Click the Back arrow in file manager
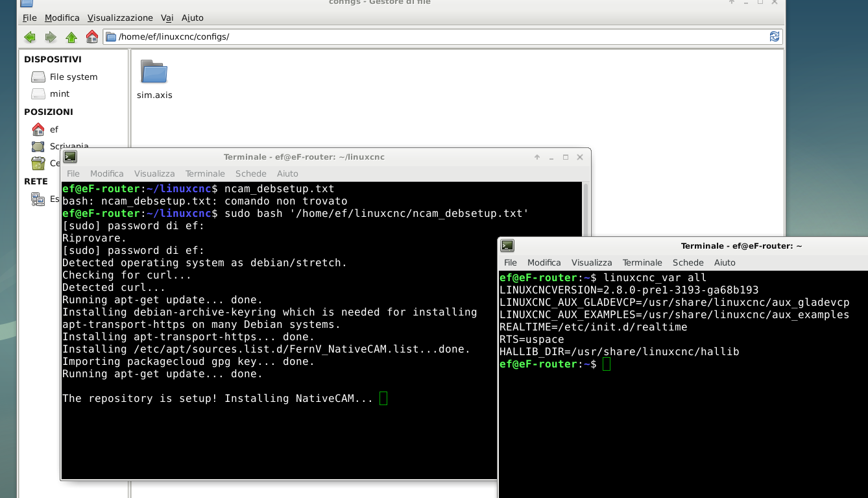The width and height of the screenshot is (868, 498). point(29,37)
